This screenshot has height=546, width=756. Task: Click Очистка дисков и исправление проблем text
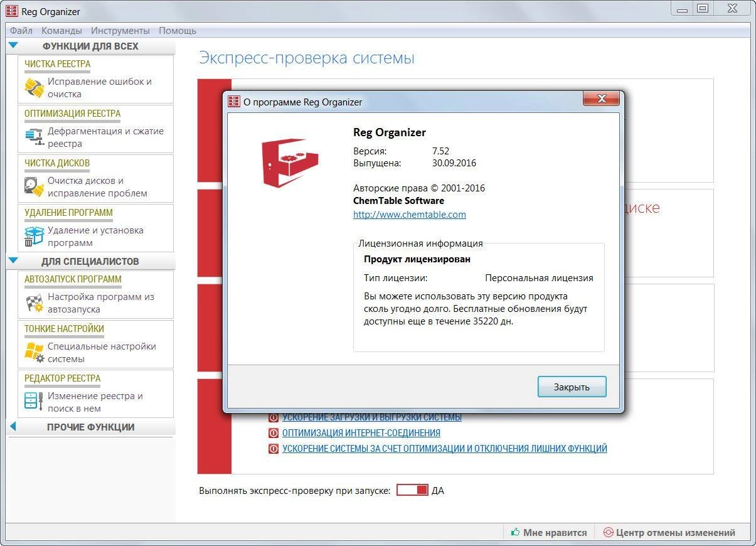point(97,187)
